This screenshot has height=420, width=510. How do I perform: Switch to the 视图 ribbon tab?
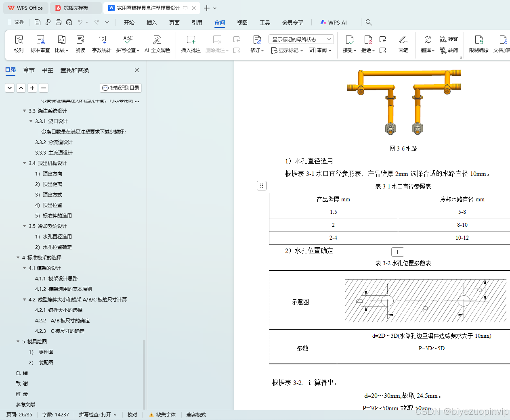point(242,23)
